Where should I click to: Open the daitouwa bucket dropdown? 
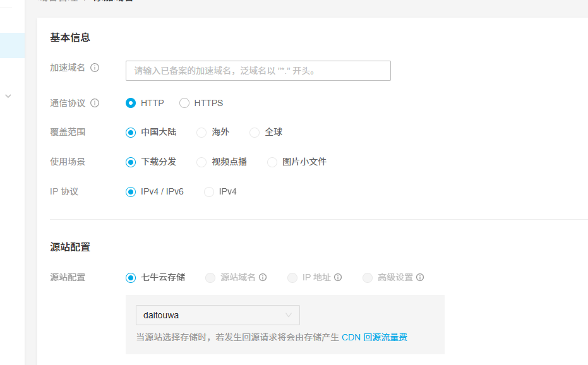click(x=217, y=315)
